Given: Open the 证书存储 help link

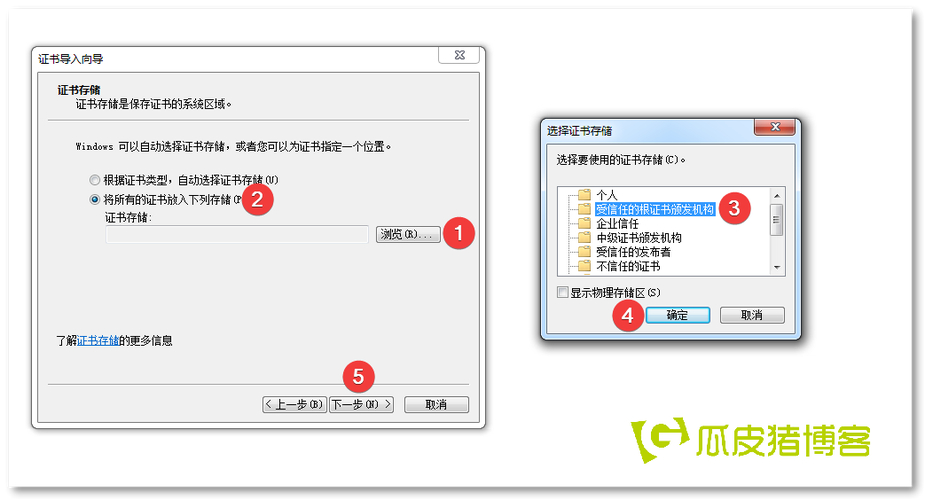Looking at the screenshot, I should pyautogui.click(x=98, y=340).
